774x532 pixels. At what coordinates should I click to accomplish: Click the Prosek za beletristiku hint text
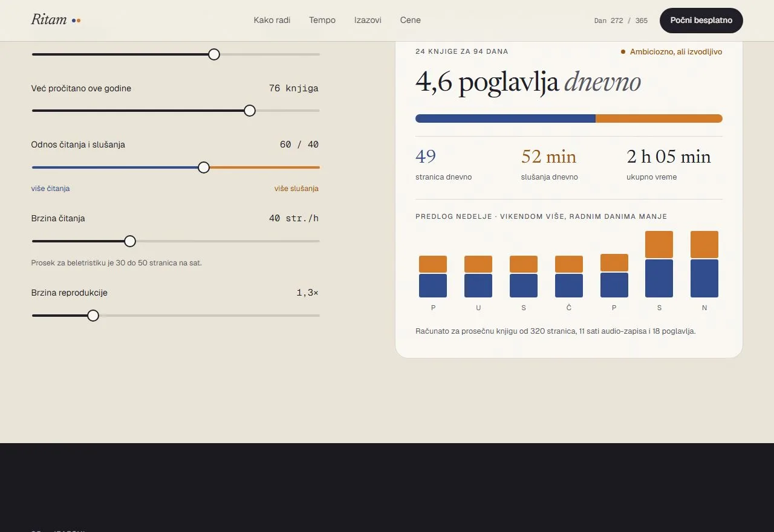coord(117,263)
